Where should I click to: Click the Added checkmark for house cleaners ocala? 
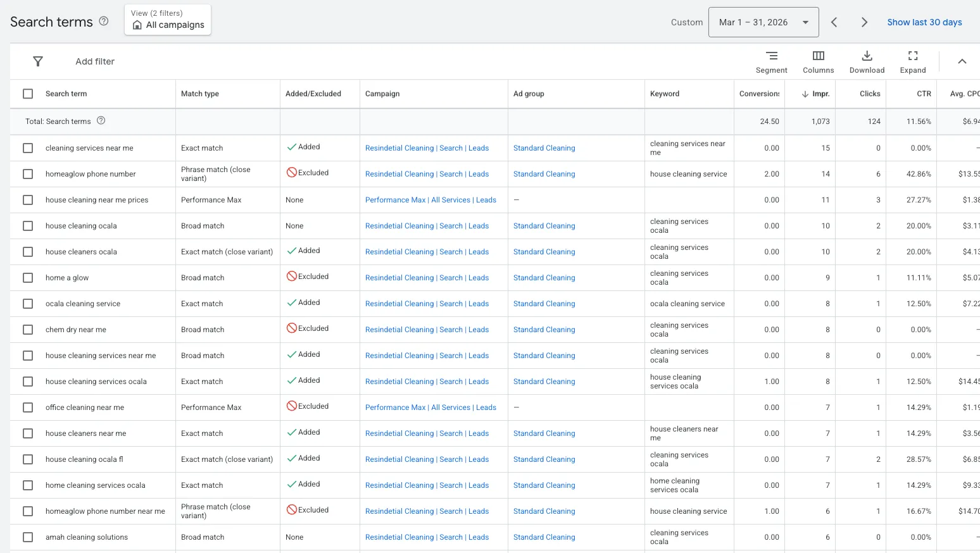pyautogui.click(x=292, y=251)
